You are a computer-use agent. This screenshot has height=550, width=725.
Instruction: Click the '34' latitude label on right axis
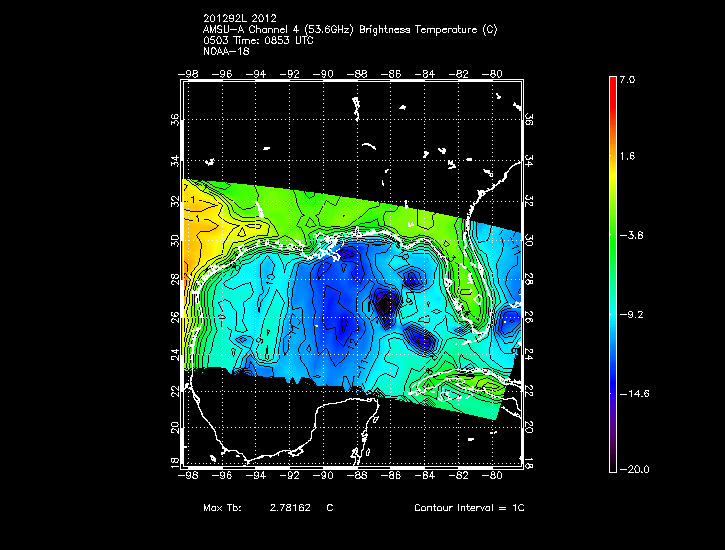click(529, 161)
